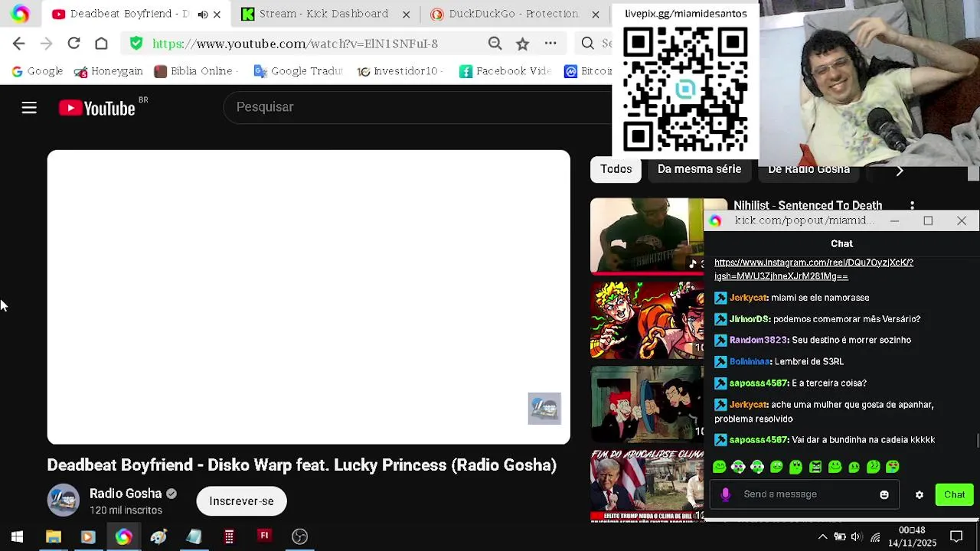Click the browser back arrow
980x551 pixels.
click(19, 44)
